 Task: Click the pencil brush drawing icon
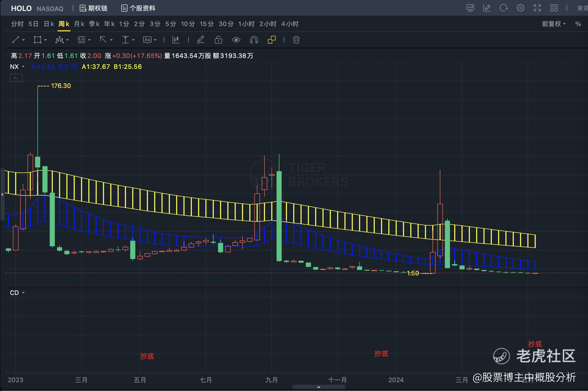point(200,40)
